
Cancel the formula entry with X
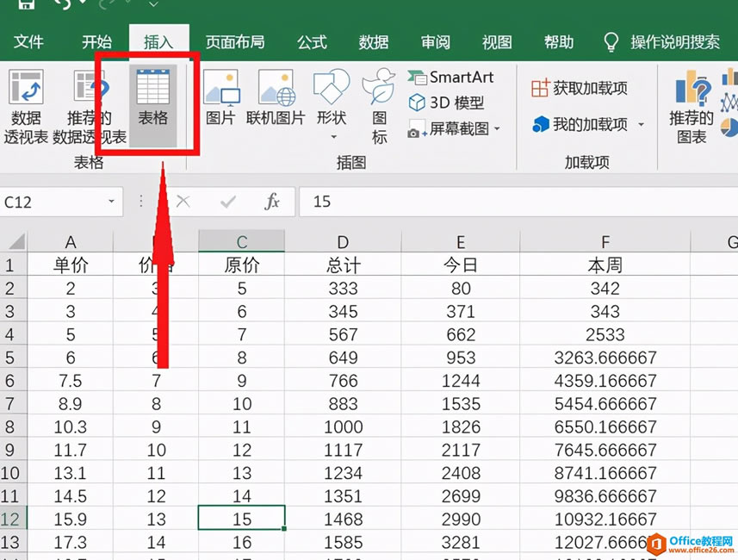(x=183, y=202)
